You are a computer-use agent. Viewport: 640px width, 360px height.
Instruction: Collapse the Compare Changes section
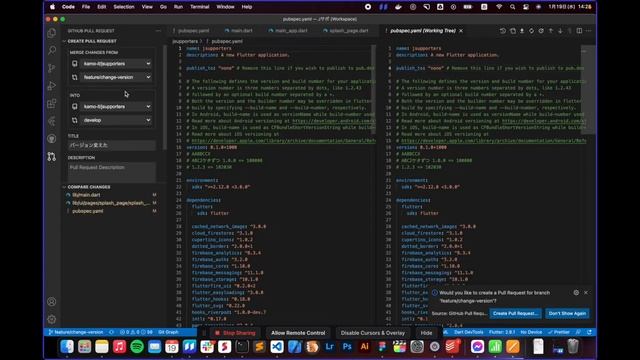(89, 187)
